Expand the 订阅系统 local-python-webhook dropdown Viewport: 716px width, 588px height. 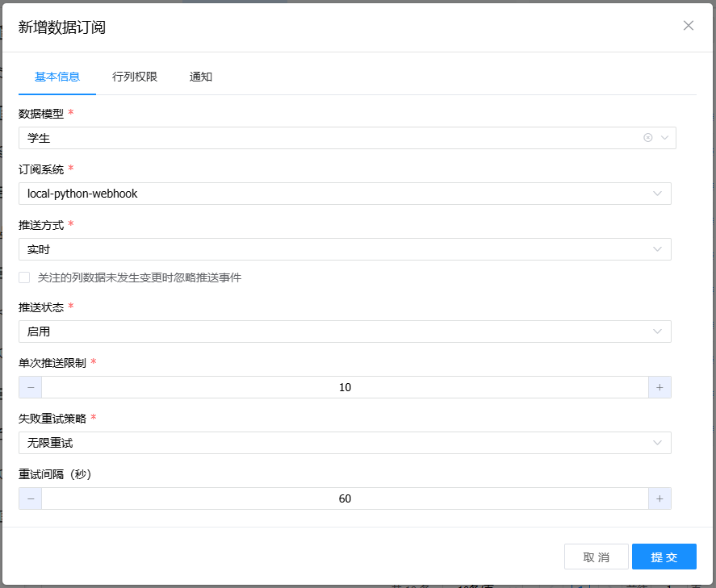point(659,194)
